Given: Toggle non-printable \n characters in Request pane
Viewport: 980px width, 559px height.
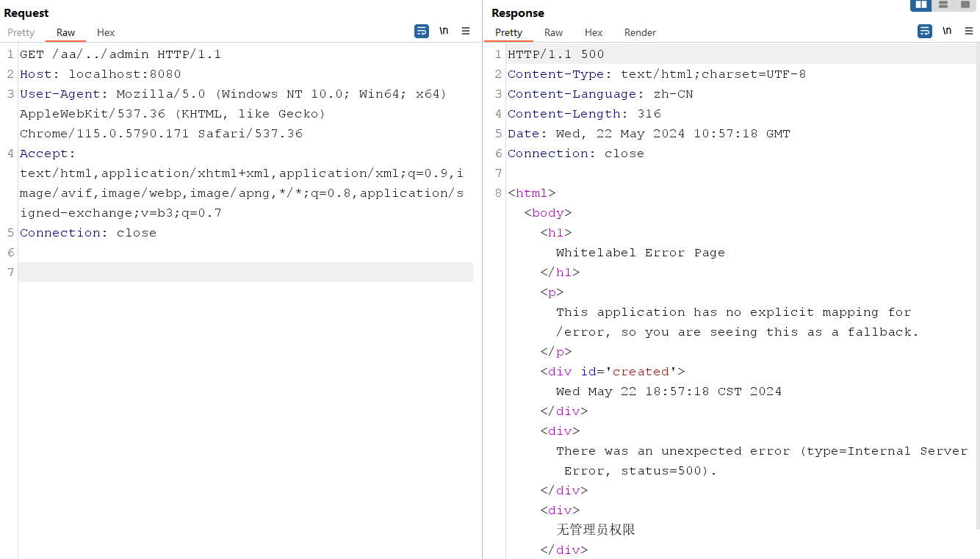Looking at the screenshot, I should point(444,31).
